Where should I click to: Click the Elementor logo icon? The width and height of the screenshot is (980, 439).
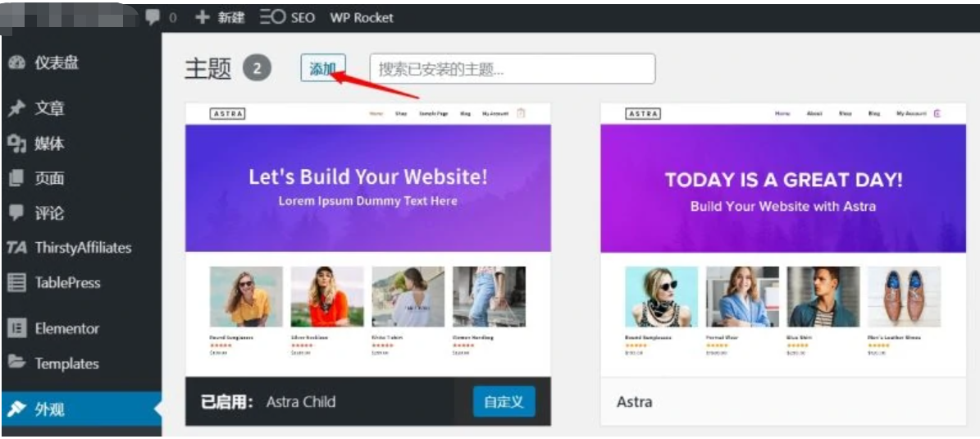coord(17,328)
